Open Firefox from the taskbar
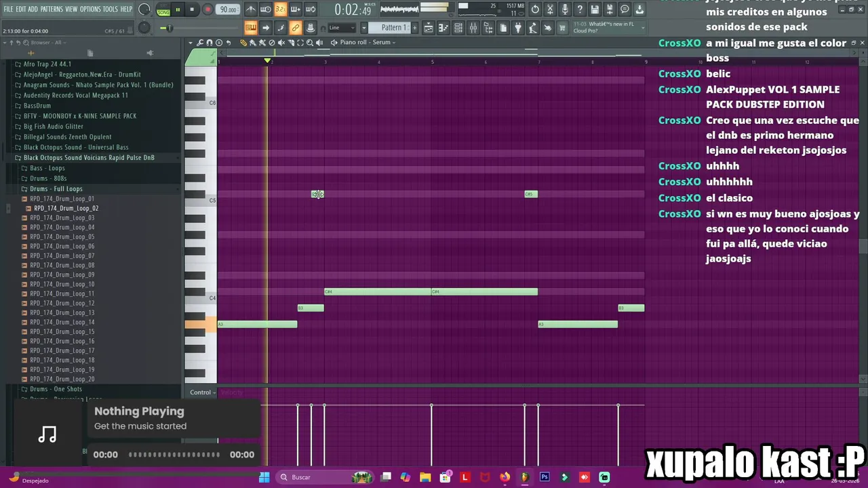 pos(505,477)
